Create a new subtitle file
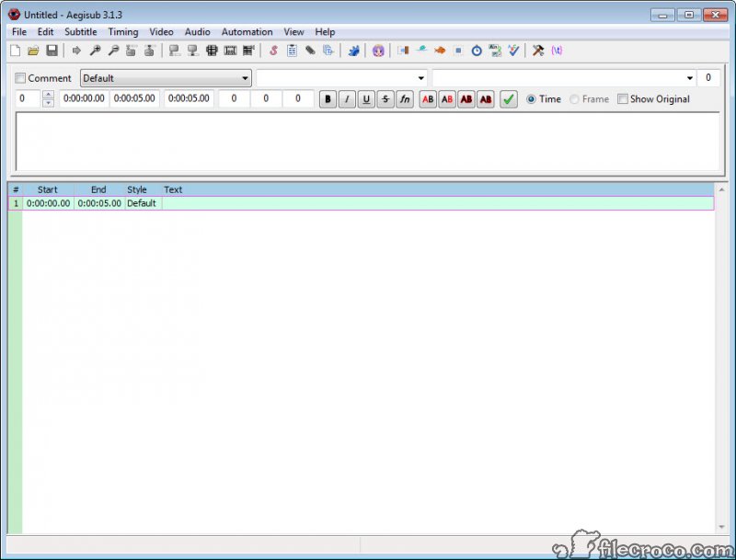The image size is (736, 560). pos(15,51)
